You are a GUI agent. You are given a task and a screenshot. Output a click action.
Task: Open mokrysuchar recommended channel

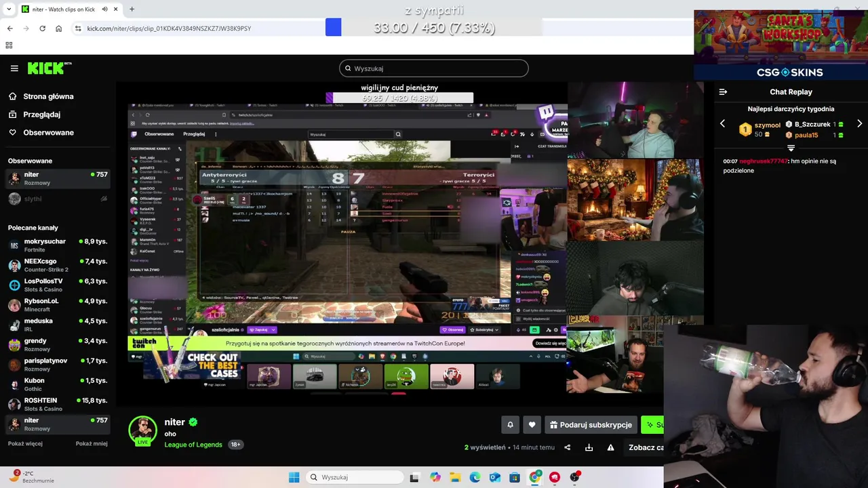(58, 245)
